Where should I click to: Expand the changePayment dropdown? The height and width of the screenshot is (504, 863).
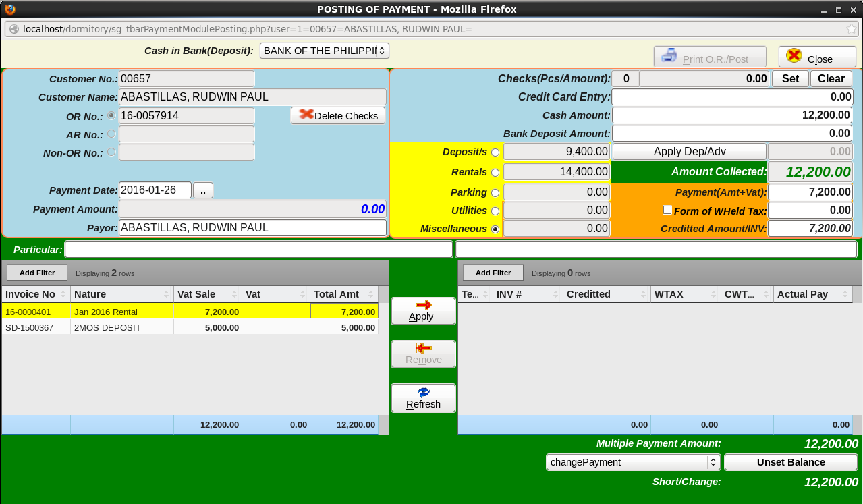click(x=632, y=462)
